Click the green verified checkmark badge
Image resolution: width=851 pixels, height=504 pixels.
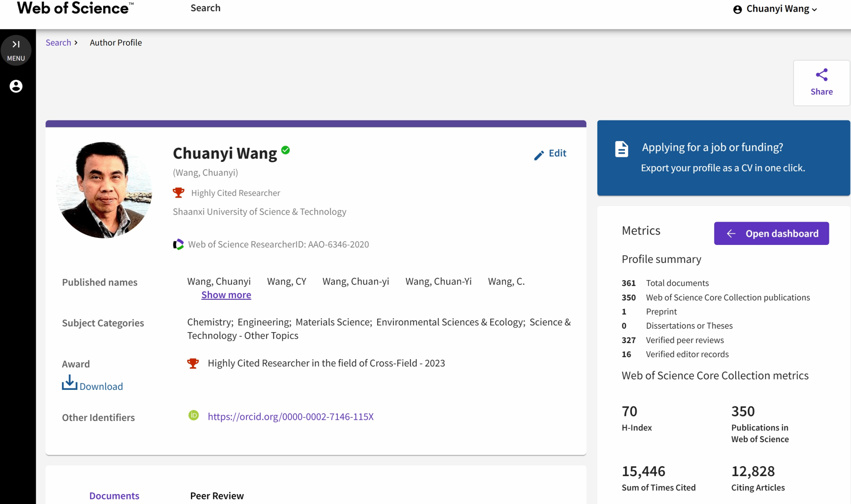[285, 150]
